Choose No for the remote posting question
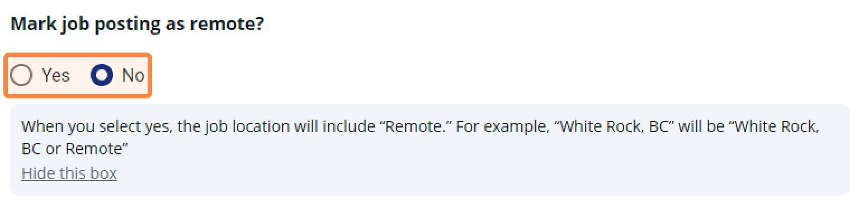Screen dimensions: 868x208 [102, 75]
